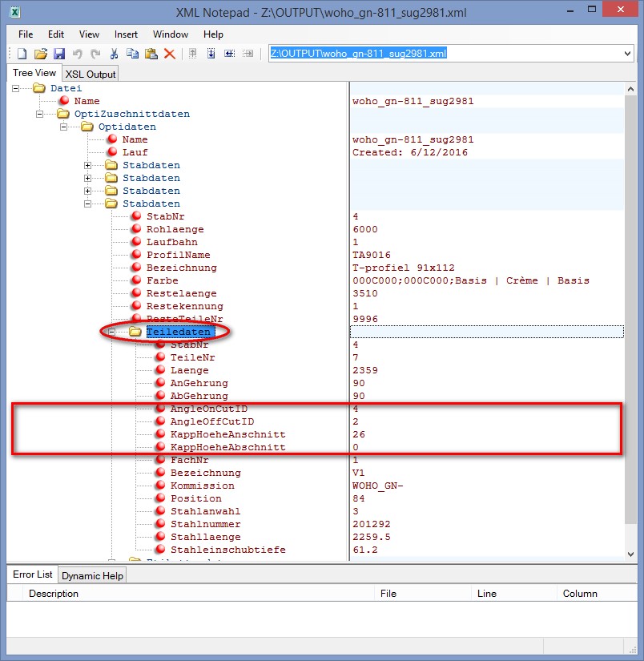Click the Paste clipboard icon
This screenshot has height=661, width=644.
(x=151, y=54)
